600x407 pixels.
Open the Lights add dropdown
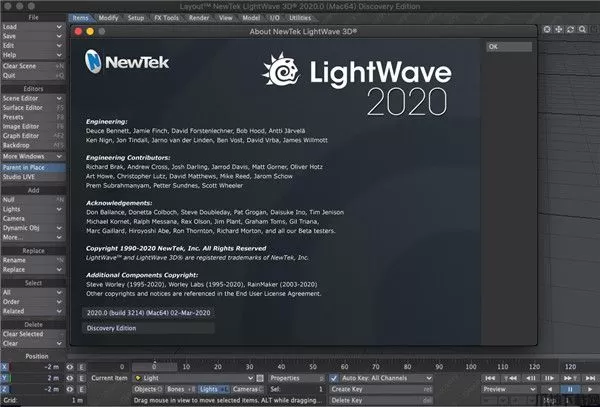[x=33, y=209]
